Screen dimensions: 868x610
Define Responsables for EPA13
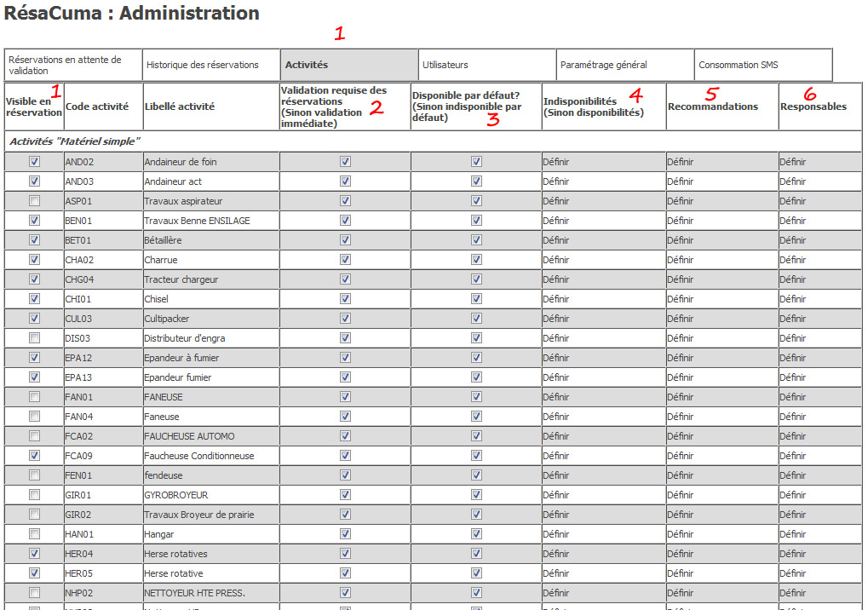(793, 377)
